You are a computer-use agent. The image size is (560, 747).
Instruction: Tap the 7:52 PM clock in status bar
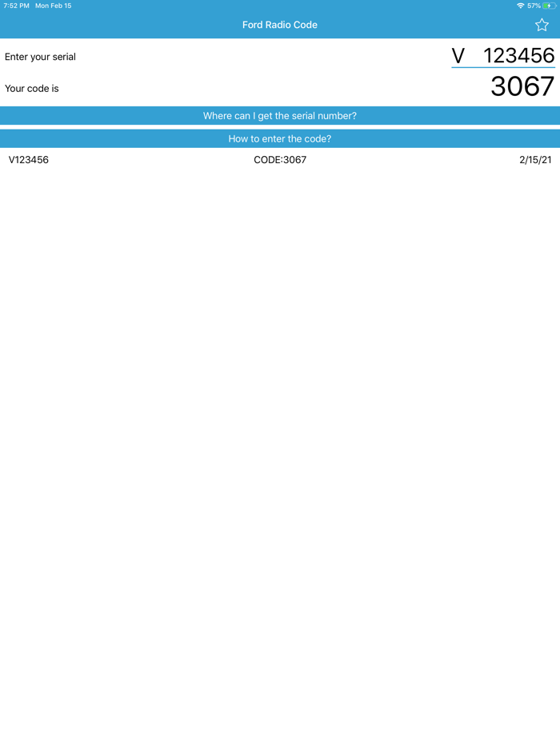coord(16,6)
